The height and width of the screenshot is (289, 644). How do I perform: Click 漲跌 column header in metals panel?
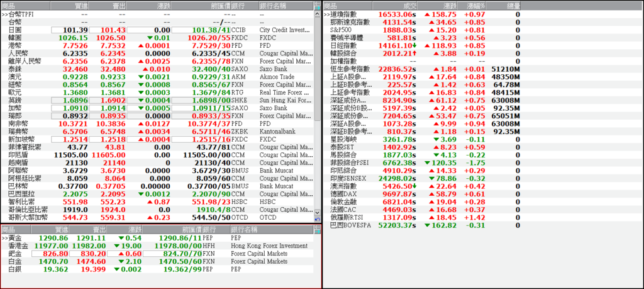(x=126, y=229)
